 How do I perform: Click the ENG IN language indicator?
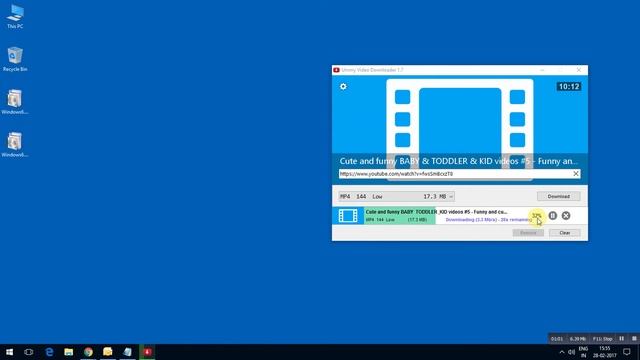583,352
